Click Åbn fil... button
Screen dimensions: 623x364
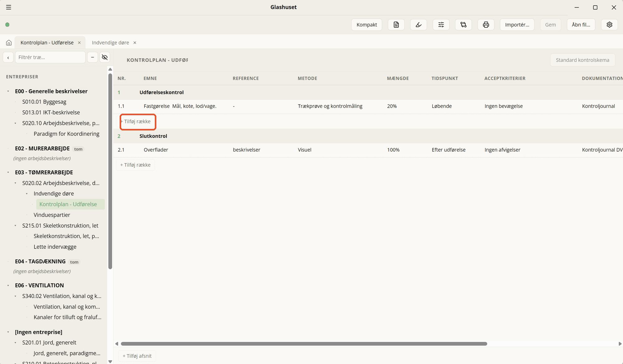coord(581,25)
